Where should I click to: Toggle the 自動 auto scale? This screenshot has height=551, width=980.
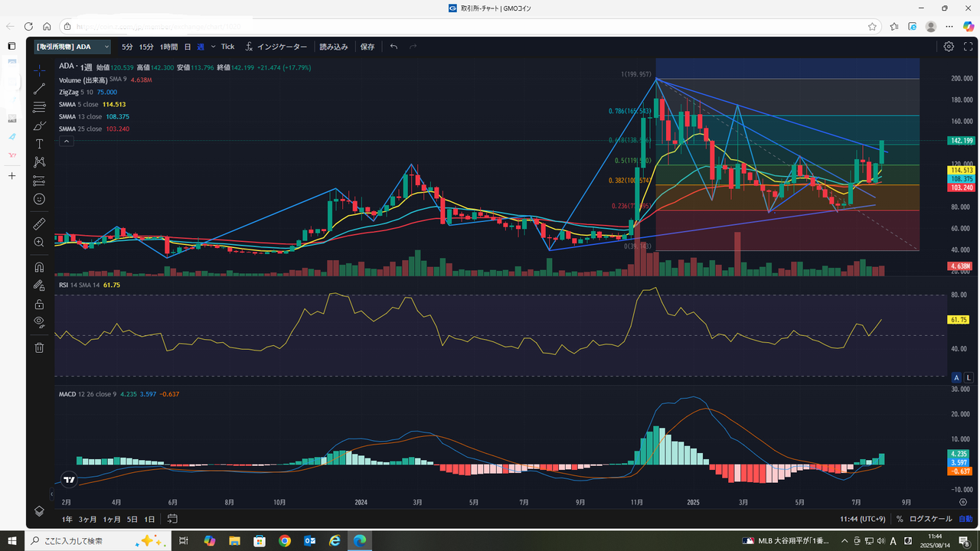965,519
